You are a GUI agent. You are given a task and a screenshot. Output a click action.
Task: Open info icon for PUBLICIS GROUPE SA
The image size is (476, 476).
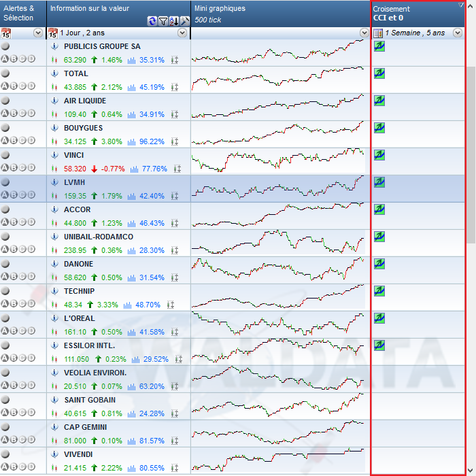point(54,46)
